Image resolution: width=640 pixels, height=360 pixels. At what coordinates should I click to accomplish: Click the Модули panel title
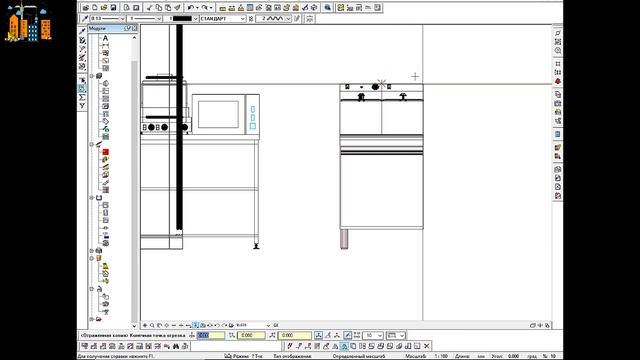point(97,29)
